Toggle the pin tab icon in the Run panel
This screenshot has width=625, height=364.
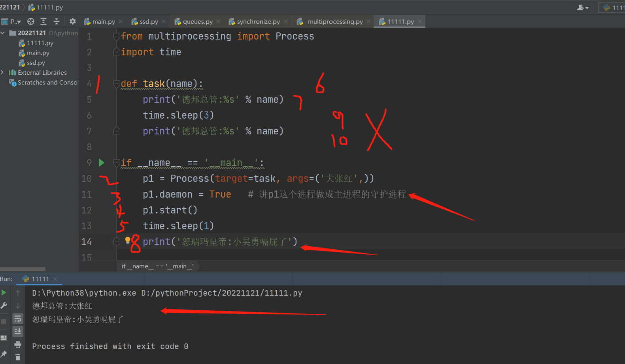pos(4,354)
